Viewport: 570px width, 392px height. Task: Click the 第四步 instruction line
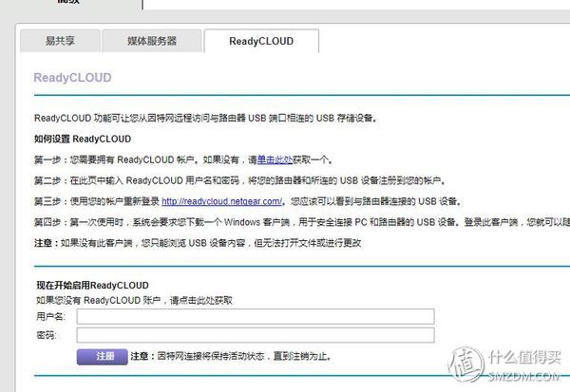pyautogui.click(x=302, y=222)
